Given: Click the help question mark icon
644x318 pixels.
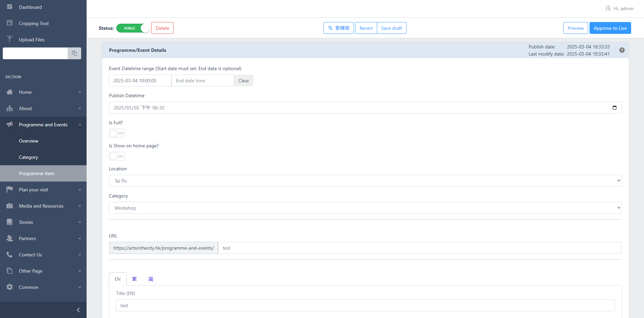Looking at the screenshot, I should coord(622,50).
